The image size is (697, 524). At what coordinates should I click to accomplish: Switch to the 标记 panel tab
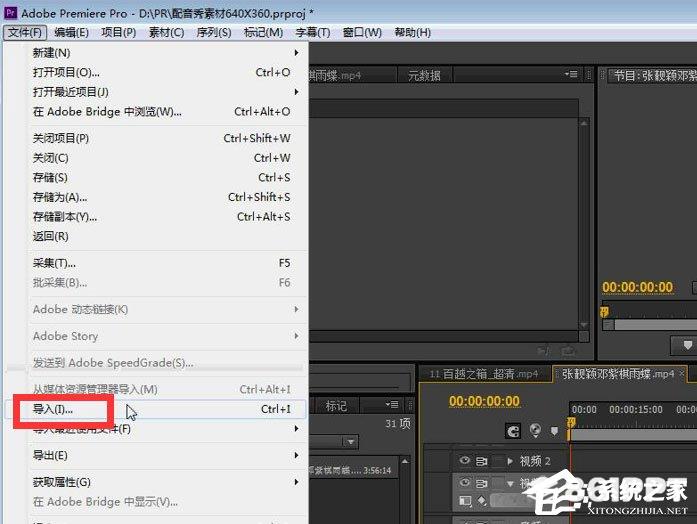point(336,405)
